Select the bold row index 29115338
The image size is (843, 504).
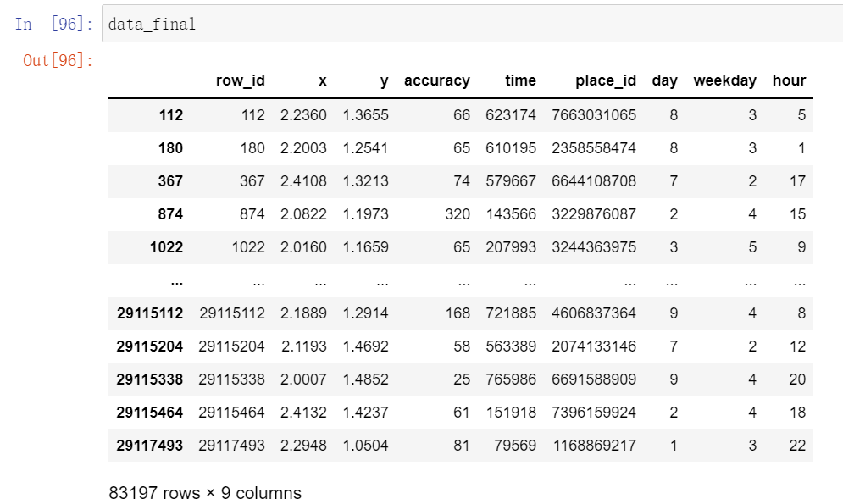click(150, 379)
